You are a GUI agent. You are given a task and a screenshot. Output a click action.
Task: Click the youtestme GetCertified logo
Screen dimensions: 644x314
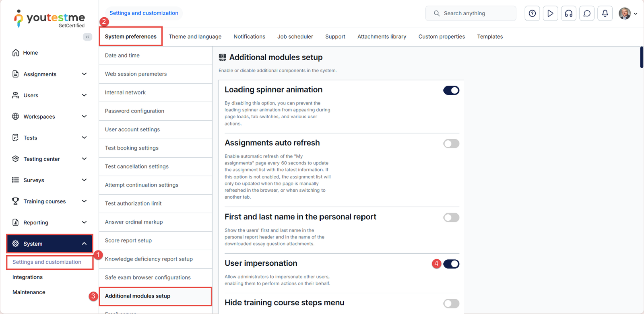(x=50, y=18)
